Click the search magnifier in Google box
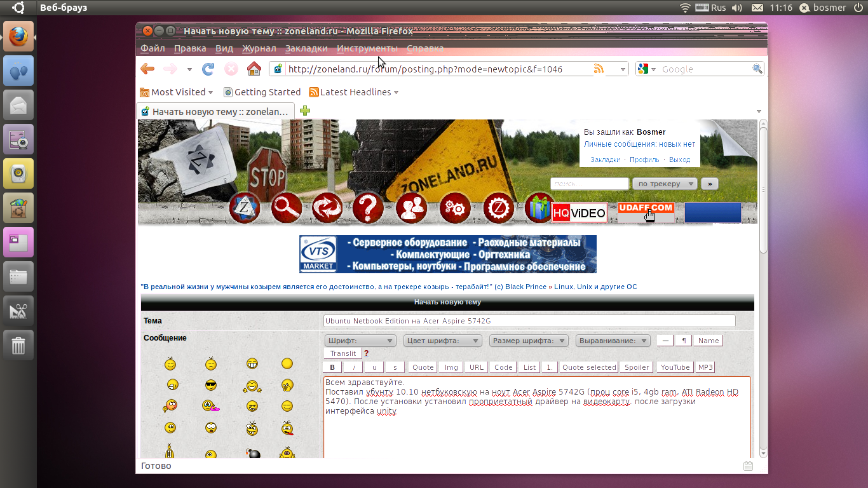The image size is (868, 488). tap(757, 69)
